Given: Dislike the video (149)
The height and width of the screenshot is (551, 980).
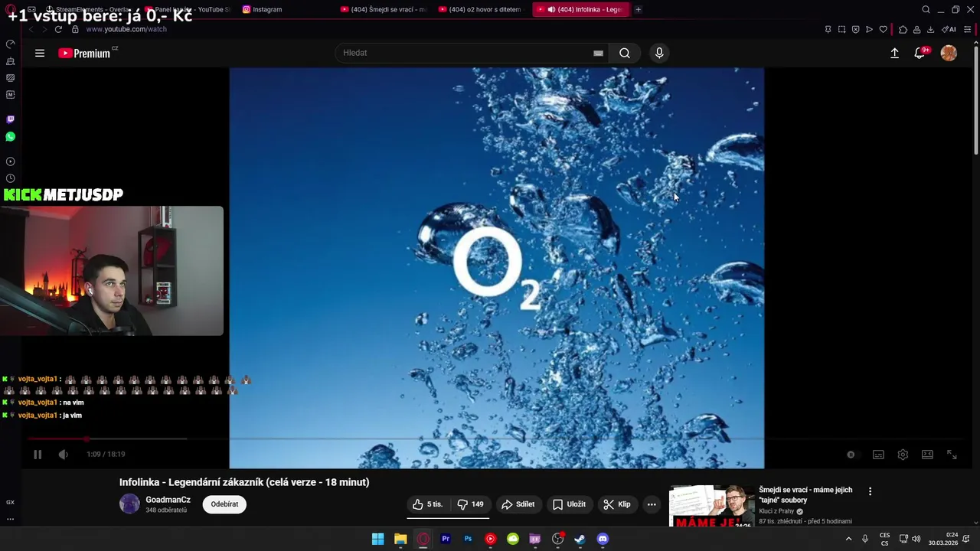Looking at the screenshot, I should [x=470, y=504].
